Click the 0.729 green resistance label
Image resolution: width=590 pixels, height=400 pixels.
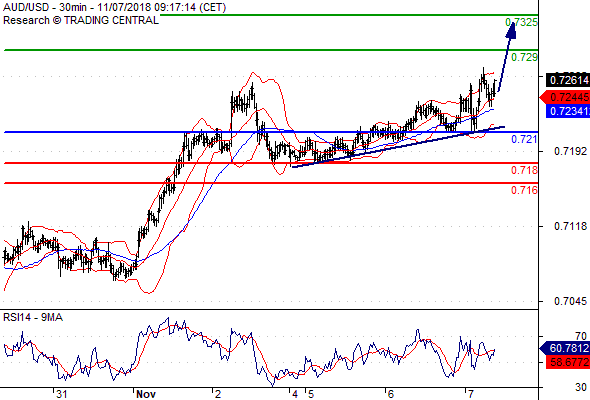coord(524,57)
